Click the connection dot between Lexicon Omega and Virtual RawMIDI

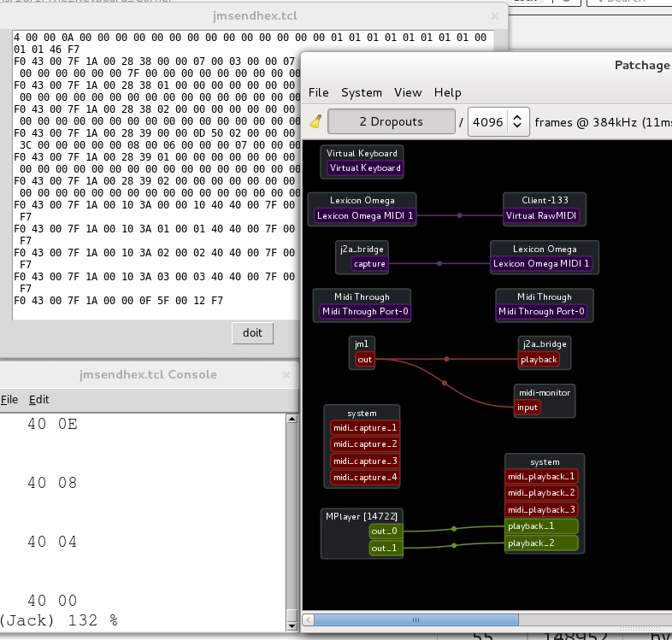pyautogui.click(x=459, y=215)
